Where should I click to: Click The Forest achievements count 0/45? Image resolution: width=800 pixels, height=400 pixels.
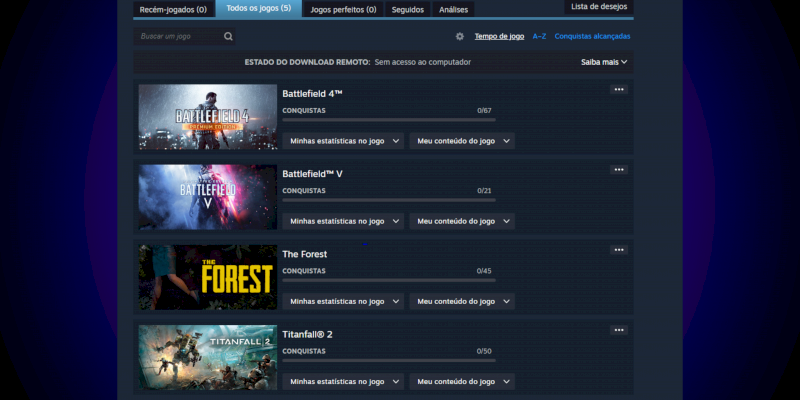484,271
